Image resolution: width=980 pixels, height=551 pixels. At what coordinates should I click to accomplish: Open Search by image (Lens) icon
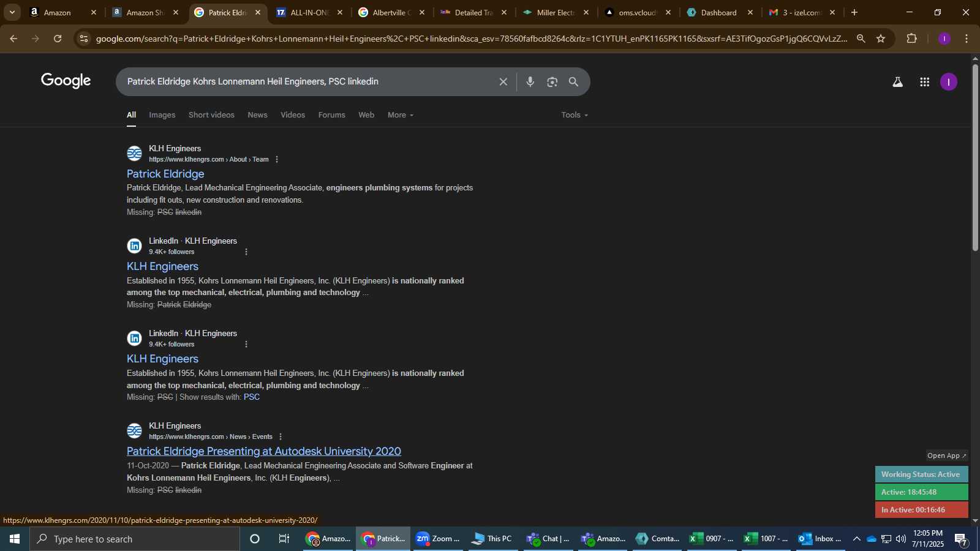552,81
